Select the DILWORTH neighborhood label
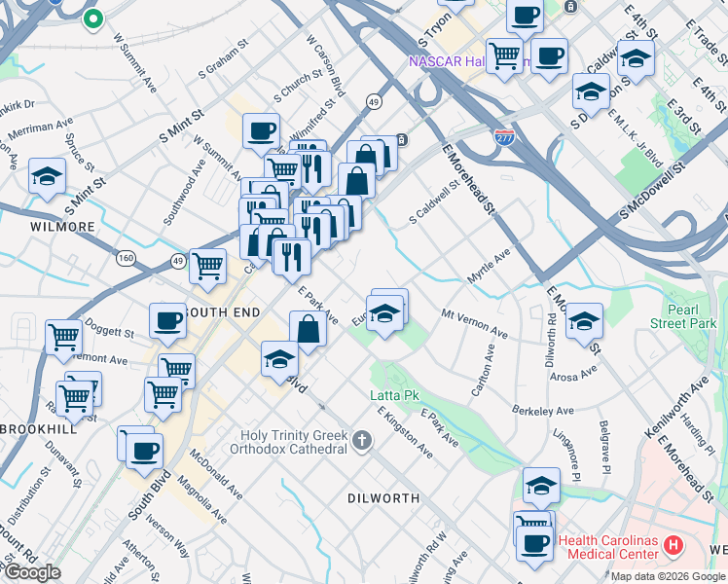The image size is (728, 584). [x=384, y=498]
